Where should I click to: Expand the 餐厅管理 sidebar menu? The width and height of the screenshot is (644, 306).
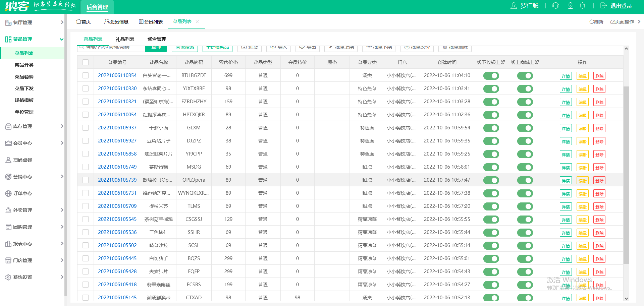point(34,22)
